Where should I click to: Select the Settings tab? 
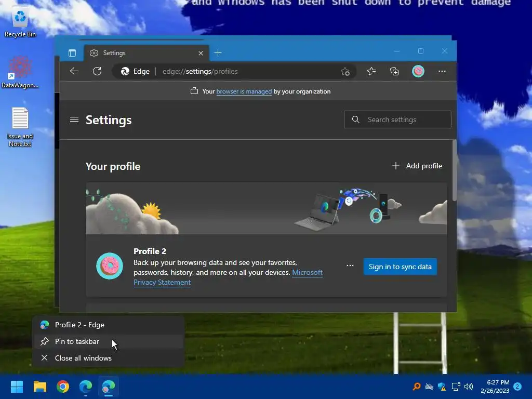click(146, 54)
